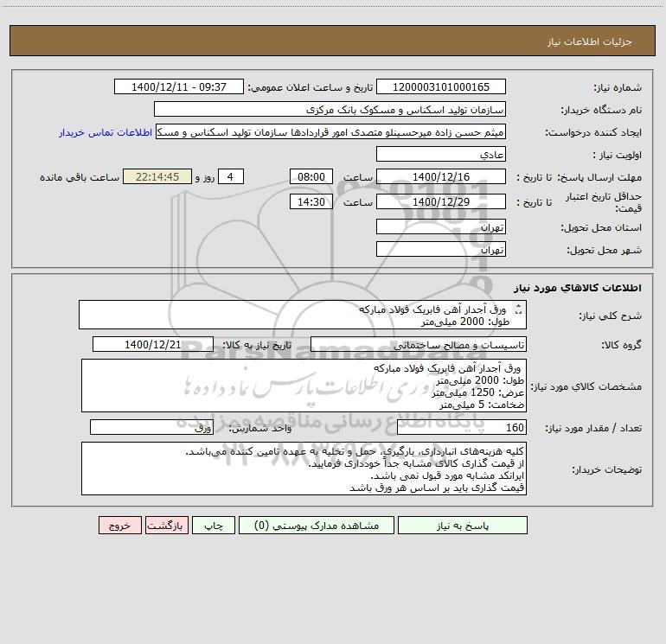This screenshot has width=666, height=644.
Task: Select the delivery province field 'تهران'
Action: tap(441, 226)
